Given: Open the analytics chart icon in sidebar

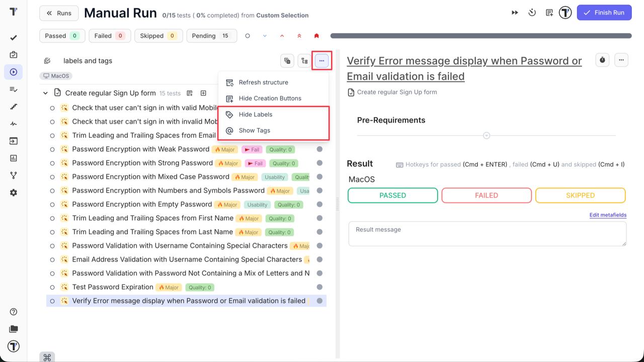Looking at the screenshot, I should (x=13, y=158).
